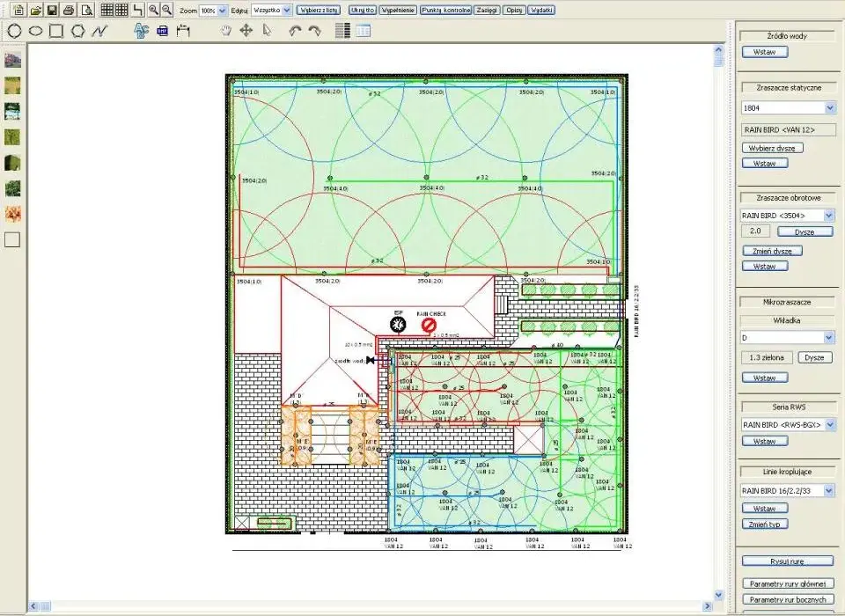Open the Zoom percentage dropdown

pos(222,11)
